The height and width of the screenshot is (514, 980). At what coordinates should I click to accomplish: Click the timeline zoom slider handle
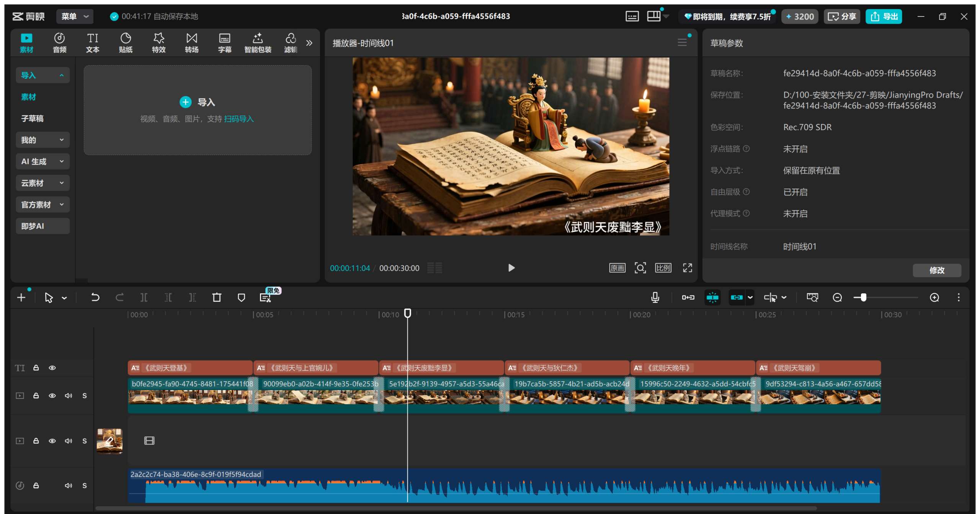click(863, 298)
